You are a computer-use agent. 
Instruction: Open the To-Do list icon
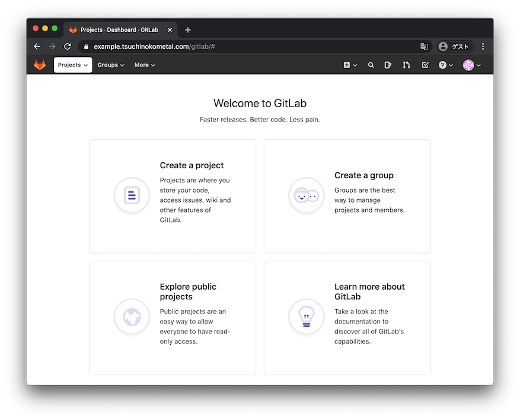coord(425,65)
